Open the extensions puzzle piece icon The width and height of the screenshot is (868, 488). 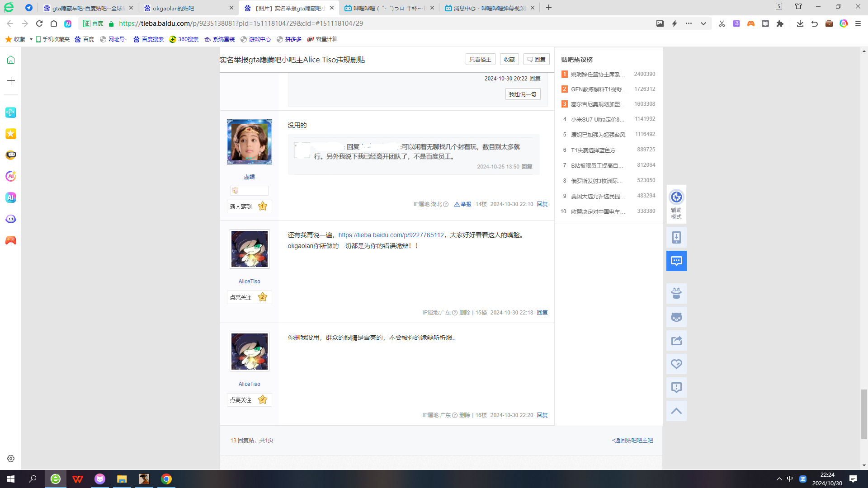coord(780,23)
